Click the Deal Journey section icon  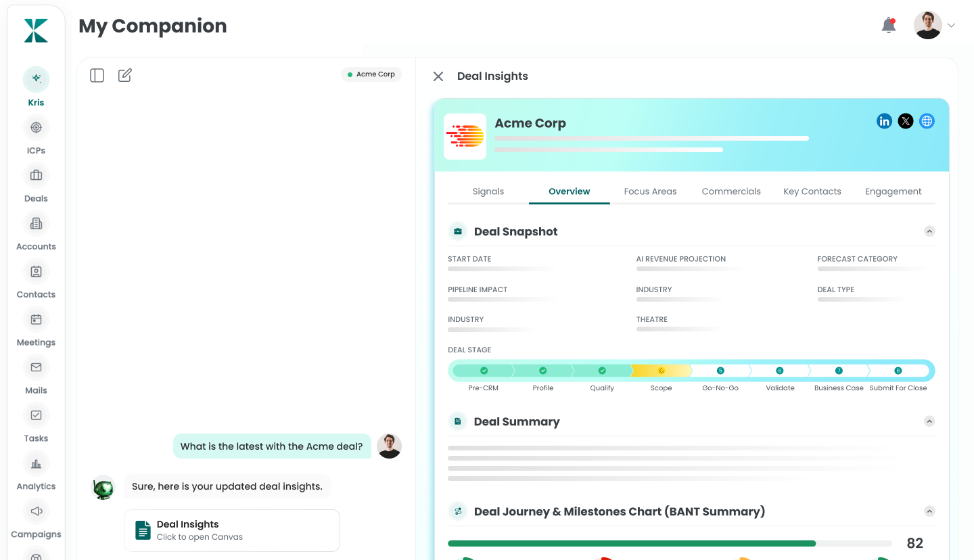(458, 511)
